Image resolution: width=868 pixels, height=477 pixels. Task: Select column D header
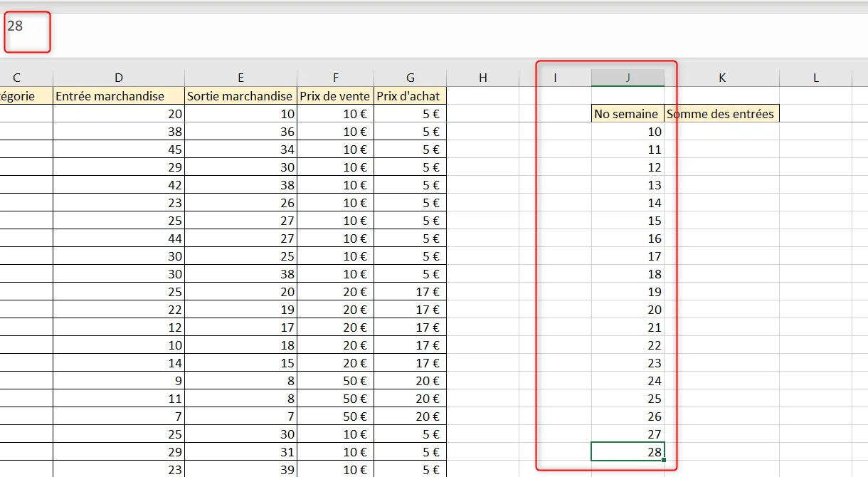click(119, 78)
